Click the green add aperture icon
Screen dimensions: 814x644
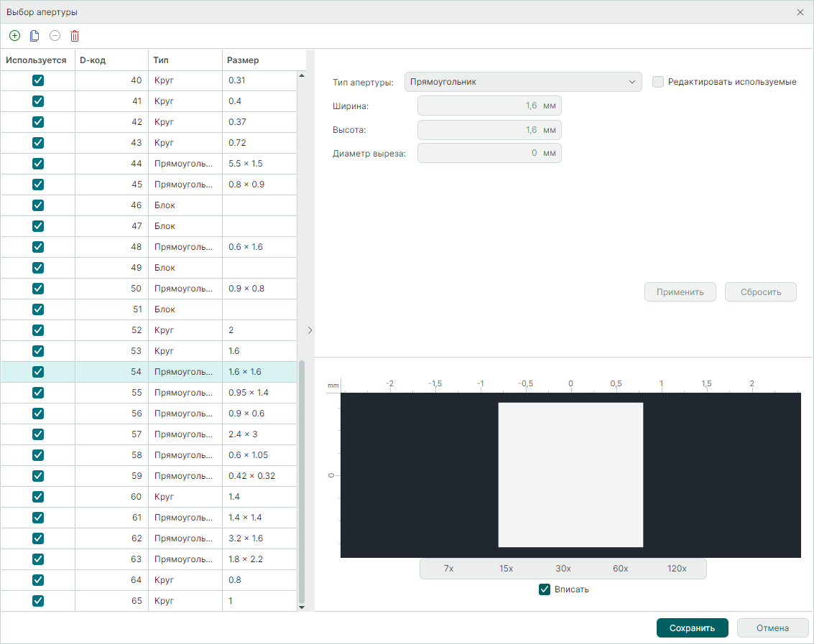tap(14, 36)
